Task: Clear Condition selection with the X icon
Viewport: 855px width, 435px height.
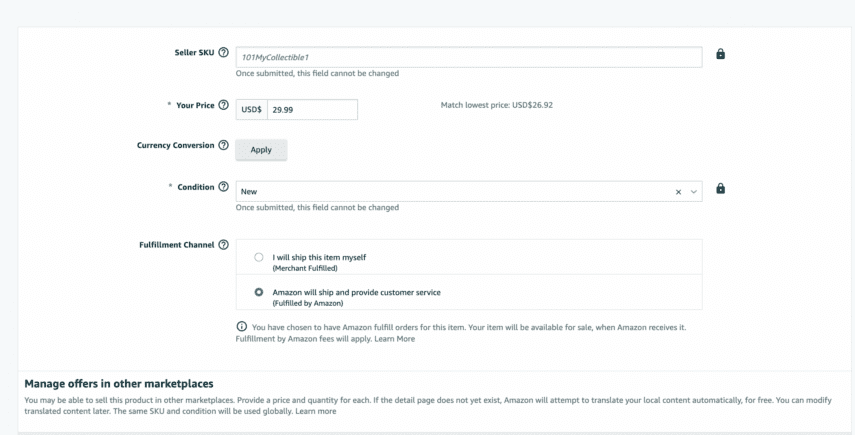Action: 678,192
